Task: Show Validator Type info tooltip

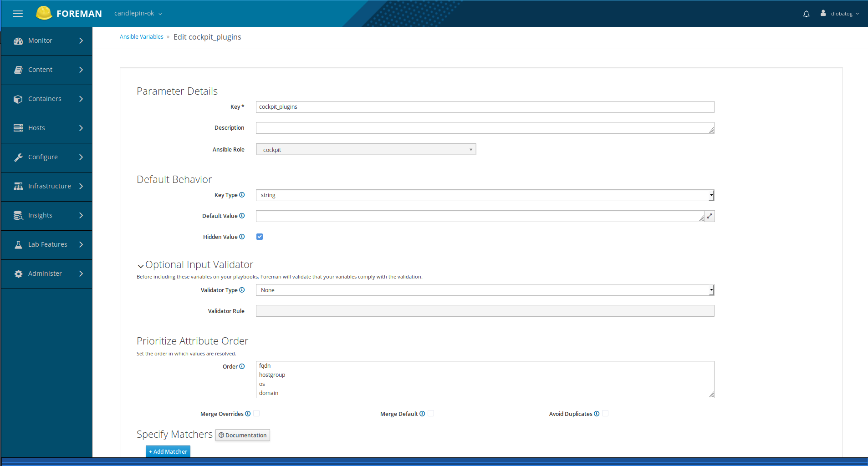Action: coord(242,290)
